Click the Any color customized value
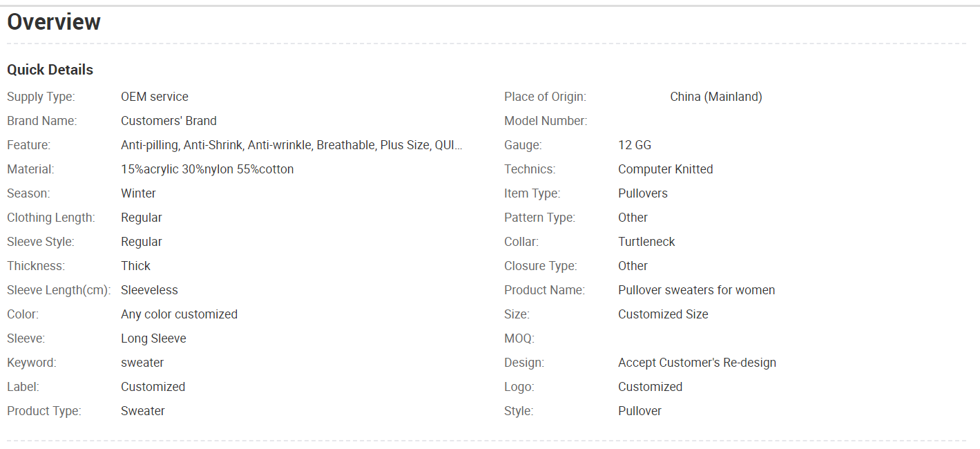This screenshot has width=980, height=449. (x=179, y=314)
